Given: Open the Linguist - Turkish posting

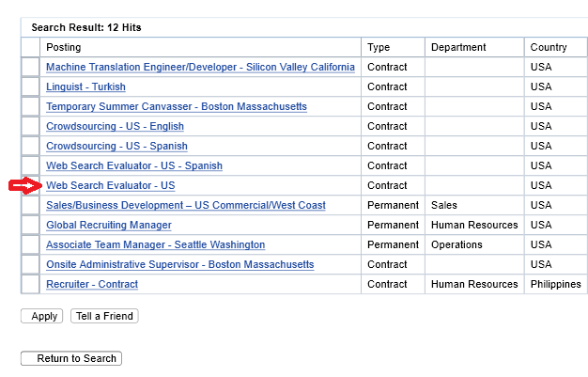Looking at the screenshot, I should coord(85,87).
